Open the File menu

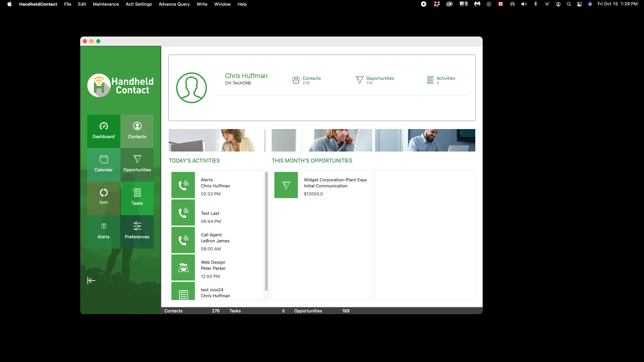tap(68, 4)
